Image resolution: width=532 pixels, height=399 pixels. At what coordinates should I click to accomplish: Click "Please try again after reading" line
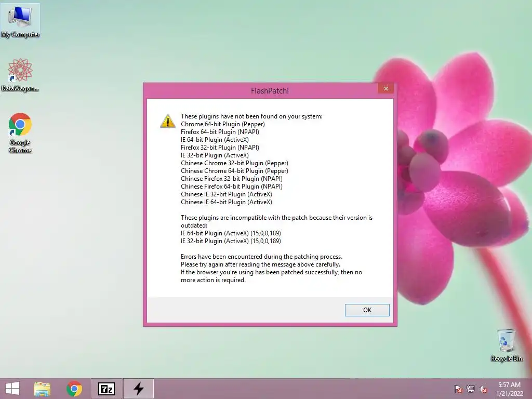point(261,264)
